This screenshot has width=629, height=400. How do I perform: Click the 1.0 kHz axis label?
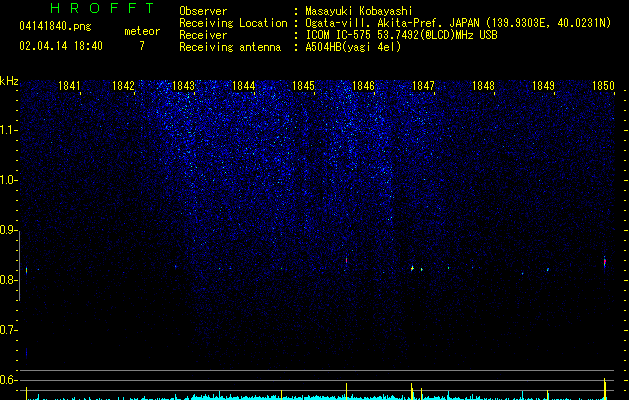8,180
